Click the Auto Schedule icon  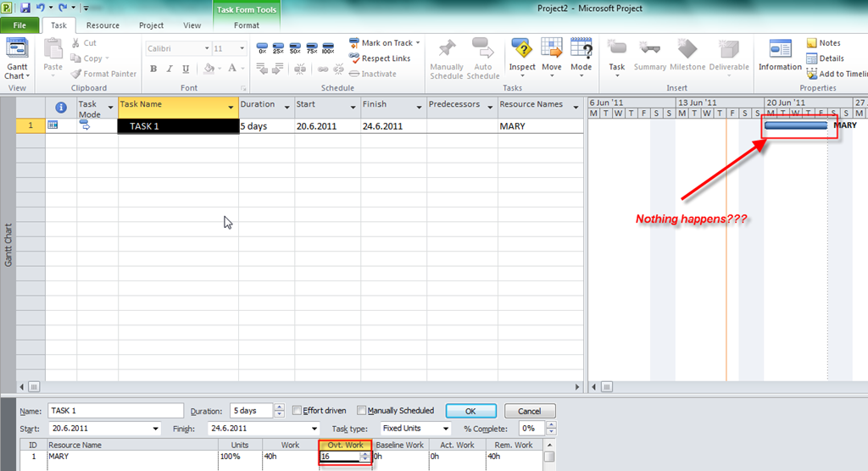[483, 58]
